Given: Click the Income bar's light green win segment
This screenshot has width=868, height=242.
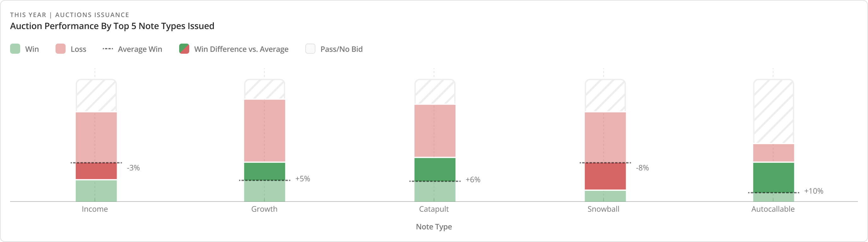Looking at the screenshot, I should click(x=97, y=191).
